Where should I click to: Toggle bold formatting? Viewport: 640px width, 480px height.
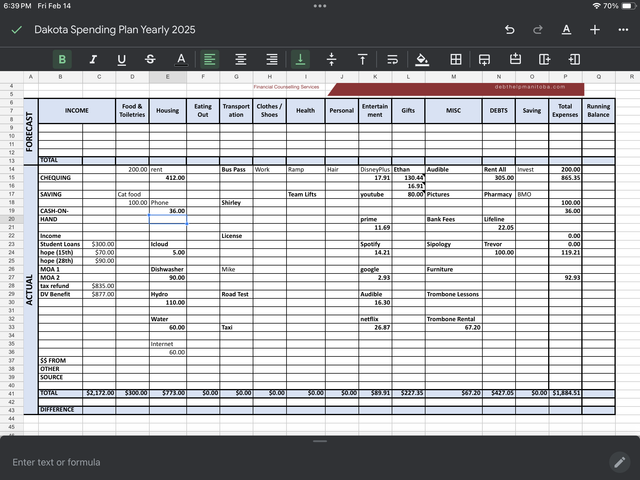click(x=62, y=60)
